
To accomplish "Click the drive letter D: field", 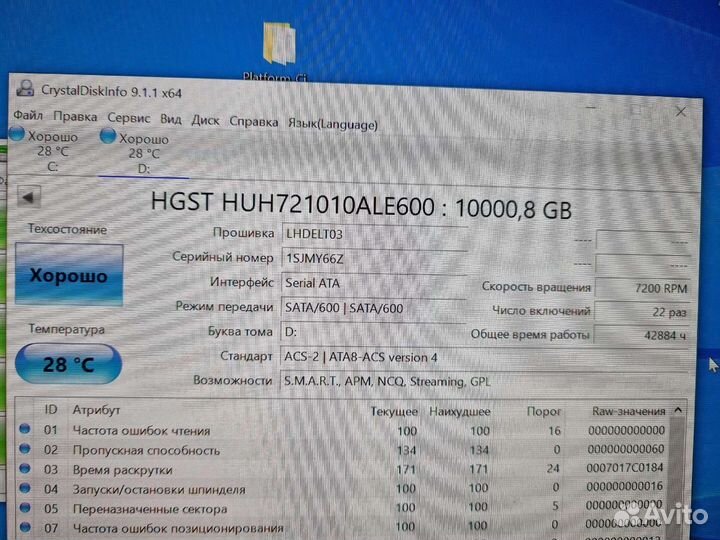I will click(374, 332).
